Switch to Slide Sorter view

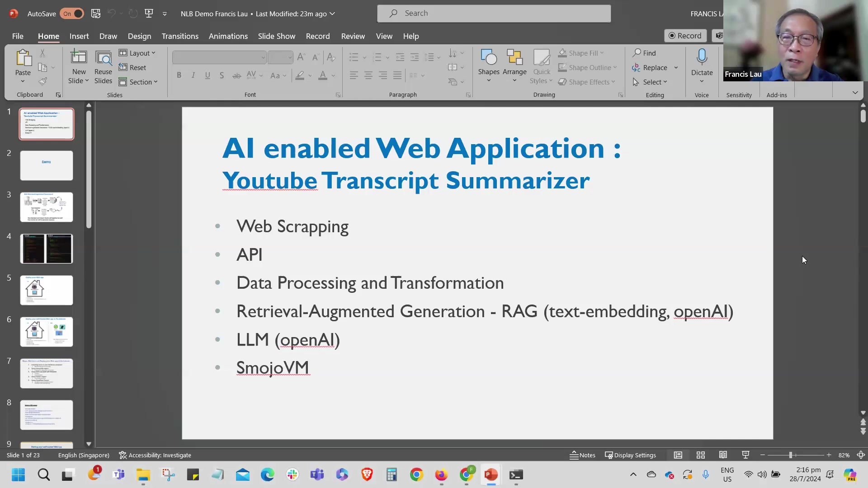[x=701, y=455]
